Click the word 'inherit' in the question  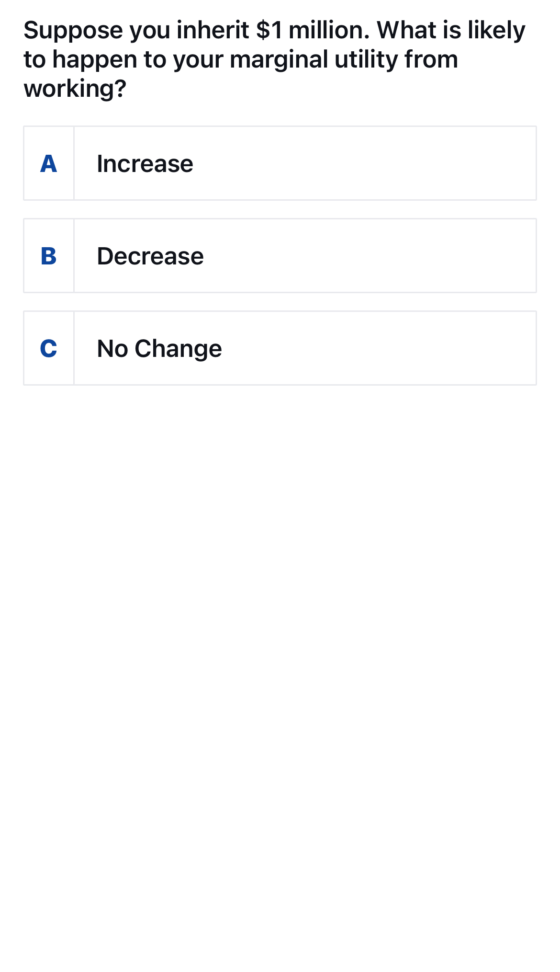213,30
